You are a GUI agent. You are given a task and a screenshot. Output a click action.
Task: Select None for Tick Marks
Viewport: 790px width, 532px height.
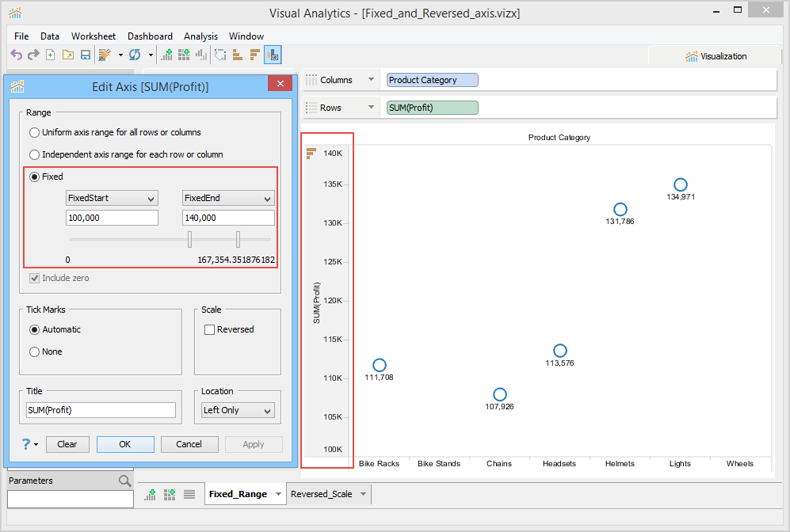pyautogui.click(x=34, y=351)
